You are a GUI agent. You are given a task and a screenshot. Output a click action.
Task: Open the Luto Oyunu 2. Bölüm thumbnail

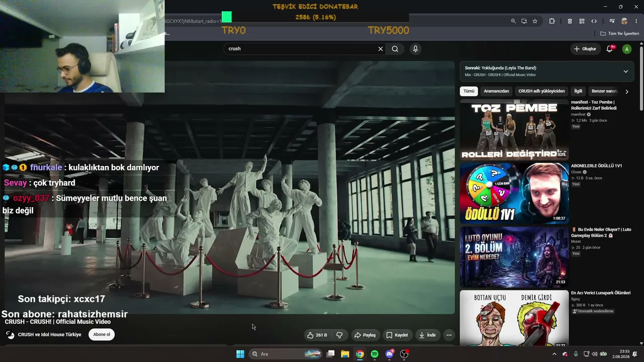514,257
